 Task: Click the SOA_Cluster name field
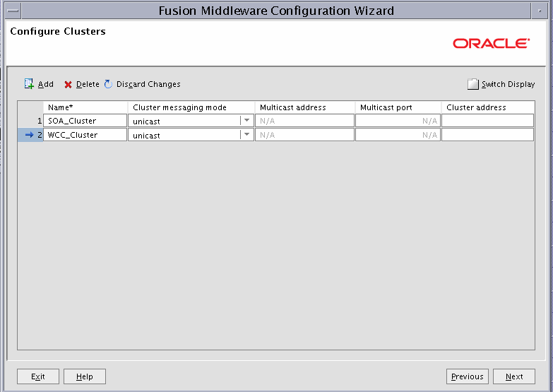(x=85, y=121)
